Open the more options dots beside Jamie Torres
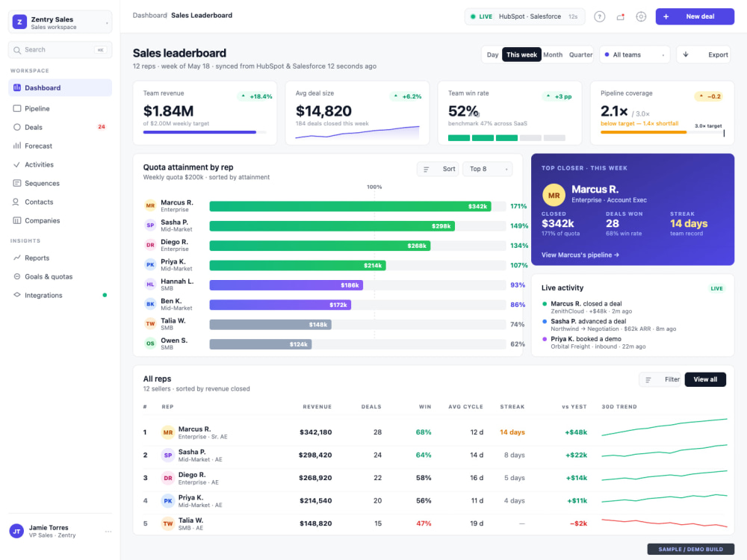Screen dimensions: 747x560 108,532
